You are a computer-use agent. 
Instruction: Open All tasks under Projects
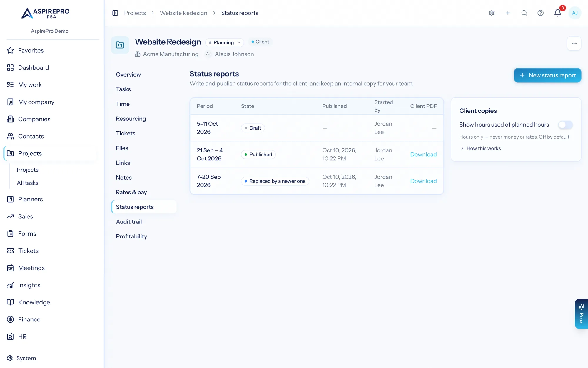click(28, 183)
